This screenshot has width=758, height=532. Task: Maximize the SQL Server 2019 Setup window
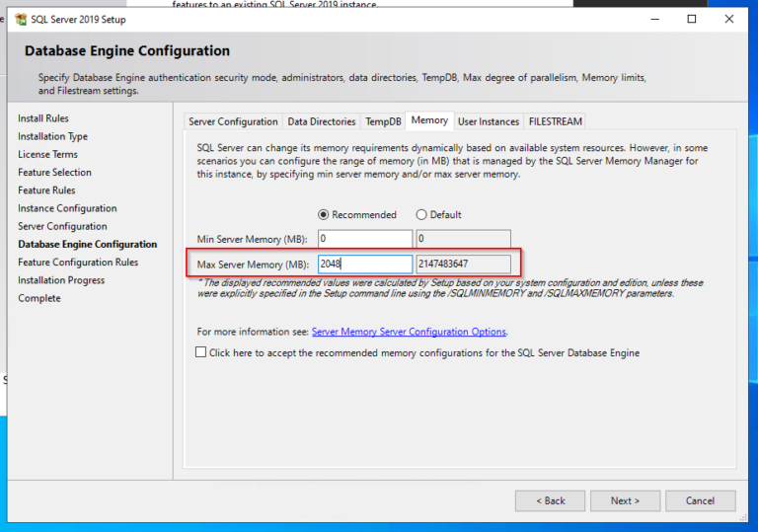coord(692,20)
